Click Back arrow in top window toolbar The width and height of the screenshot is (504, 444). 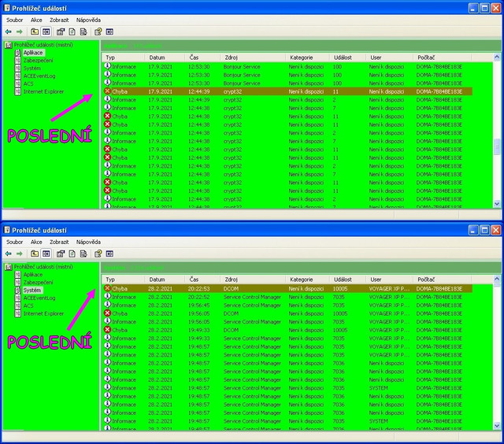pyautogui.click(x=9, y=31)
